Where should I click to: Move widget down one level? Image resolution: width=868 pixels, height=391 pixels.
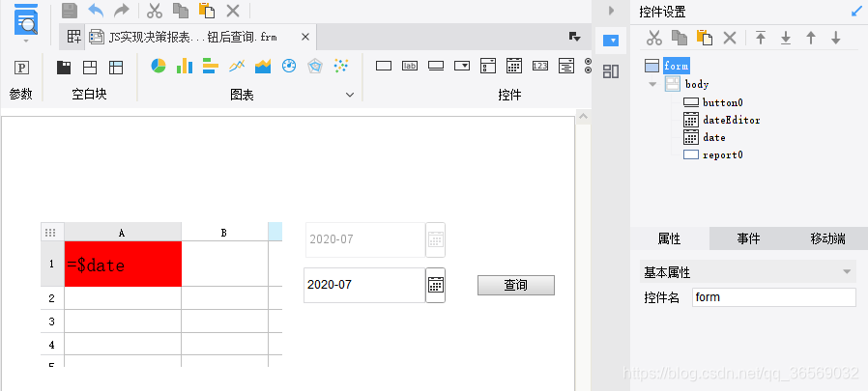(836, 38)
